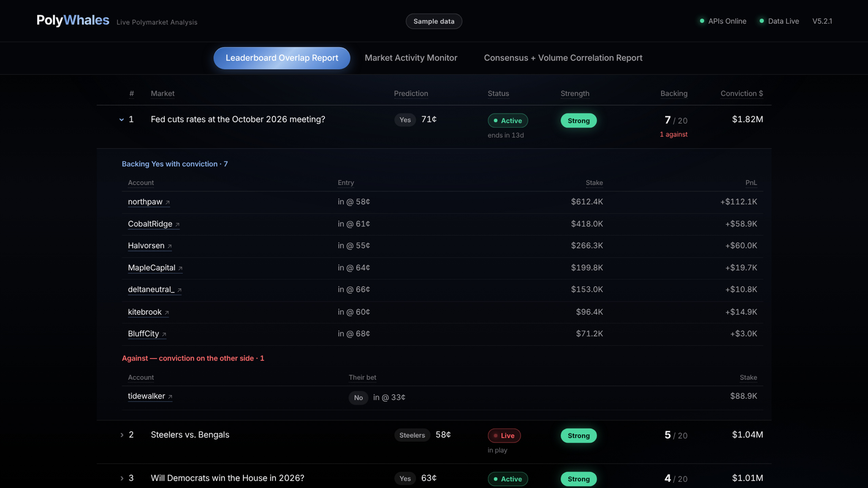This screenshot has height=488, width=868.
Task: Click the APIs Online status dot
Action: 702,21
